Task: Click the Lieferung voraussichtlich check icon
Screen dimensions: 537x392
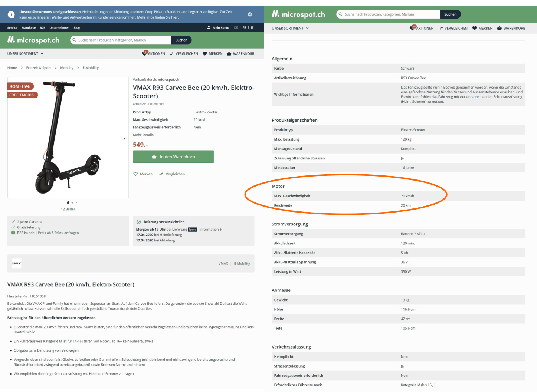Action: click(138, 222)
